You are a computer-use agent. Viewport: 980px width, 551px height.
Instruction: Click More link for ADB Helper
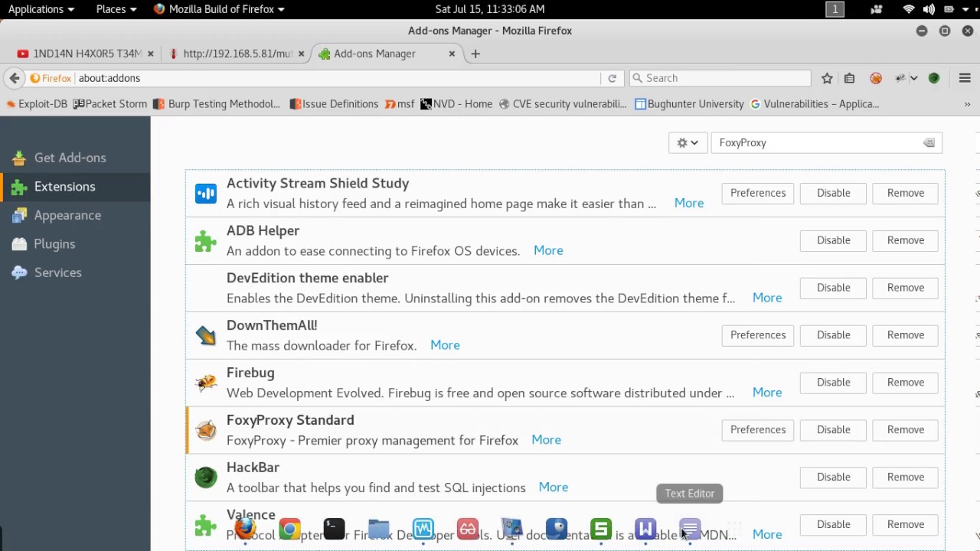pos(548,250)
